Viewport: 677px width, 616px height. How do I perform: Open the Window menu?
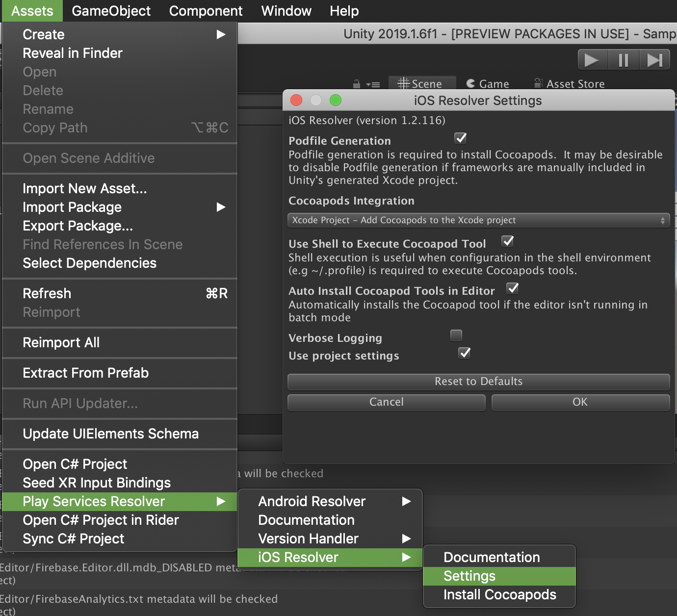tap(286, 11)
